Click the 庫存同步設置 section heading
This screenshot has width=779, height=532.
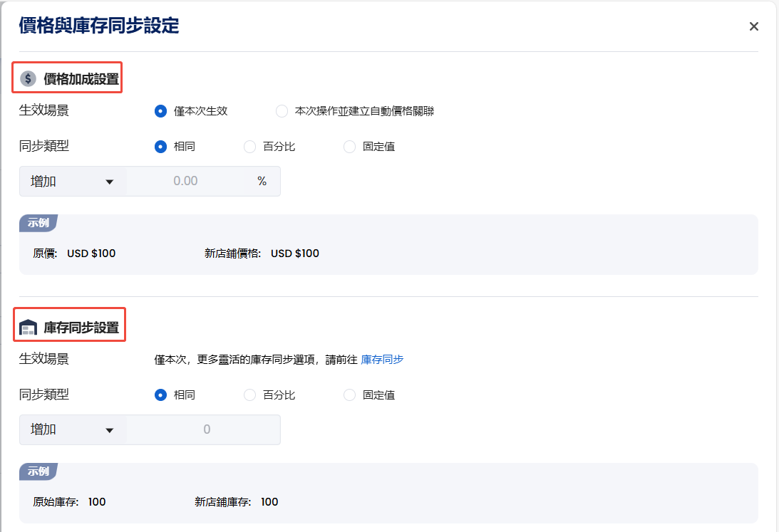(81, 328)
